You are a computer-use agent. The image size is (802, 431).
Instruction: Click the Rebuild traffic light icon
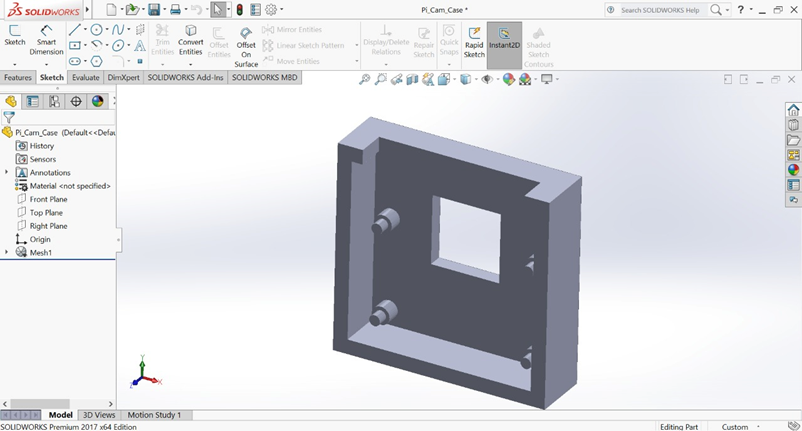pyautogui.click(x=239, y=9)
